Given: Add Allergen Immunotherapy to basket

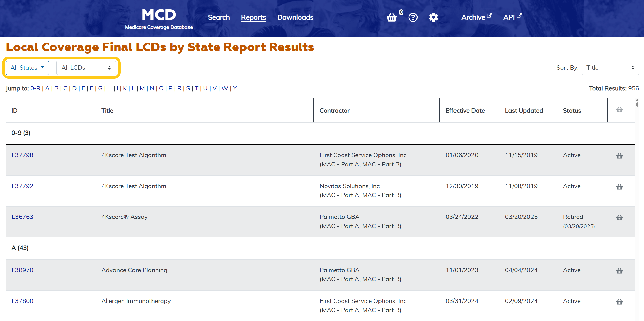Looking at the screenshot, I should point(619,302).
